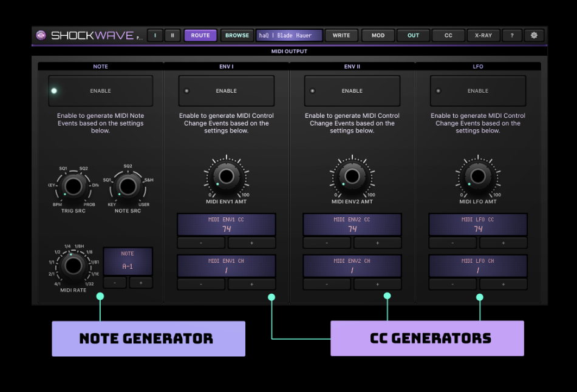
Task: Click the NOTE SRC knob
Action: tap(128, 186)
